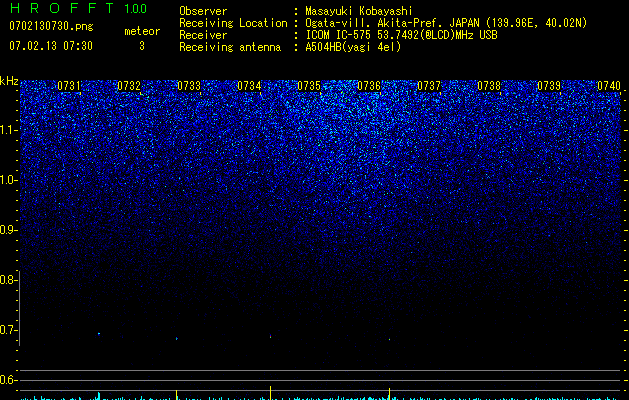Click the cyan intensity spike after 0731
Screen dimensions: 629x400
pyautogui.click(x=99, y=395)
